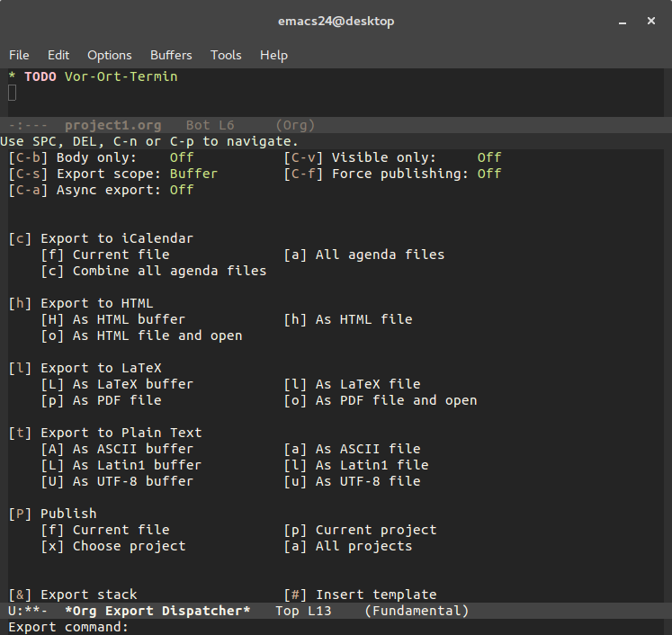This screenshot has width=672, height=635.
Task: Click the project1.org mode line
Action: click(x=336, y=125)
